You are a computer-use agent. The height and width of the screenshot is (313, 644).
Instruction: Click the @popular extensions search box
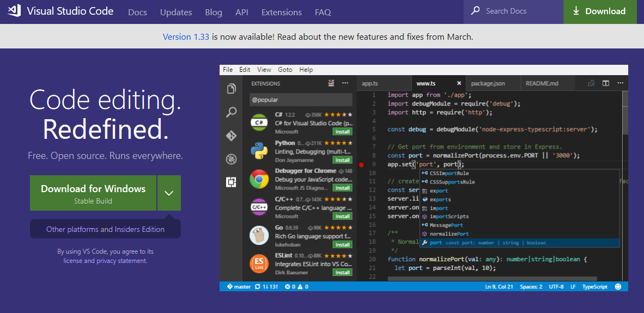[301, 100]
